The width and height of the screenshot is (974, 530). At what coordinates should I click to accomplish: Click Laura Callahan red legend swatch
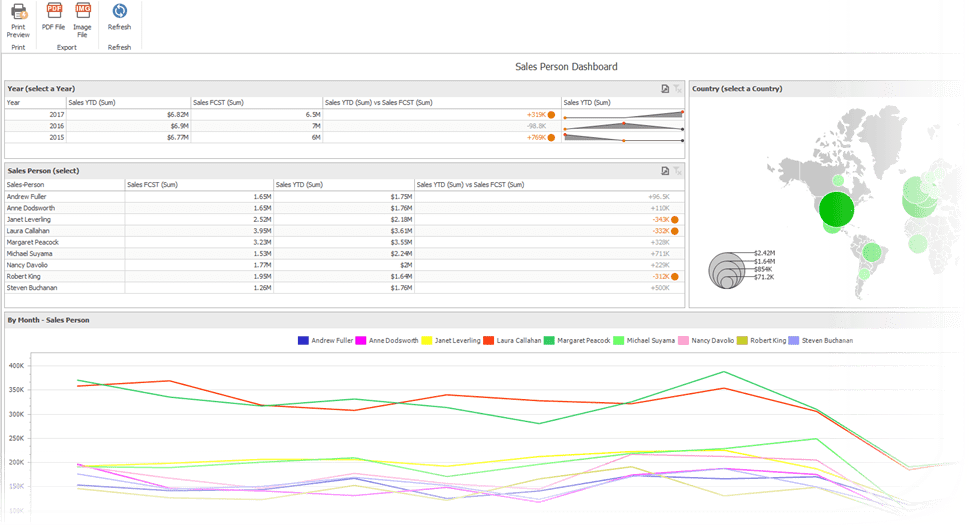pyautogui.click(x=488, y=340)
